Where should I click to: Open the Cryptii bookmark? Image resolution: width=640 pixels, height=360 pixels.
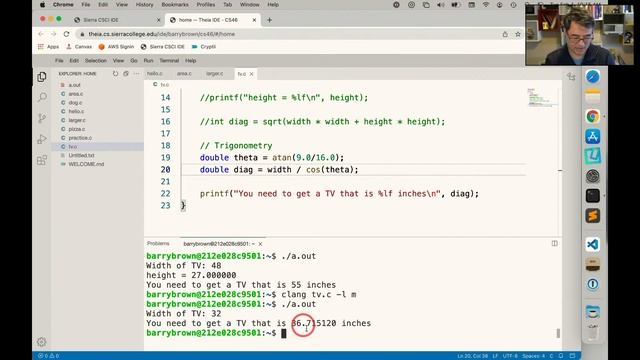[204, 47]
